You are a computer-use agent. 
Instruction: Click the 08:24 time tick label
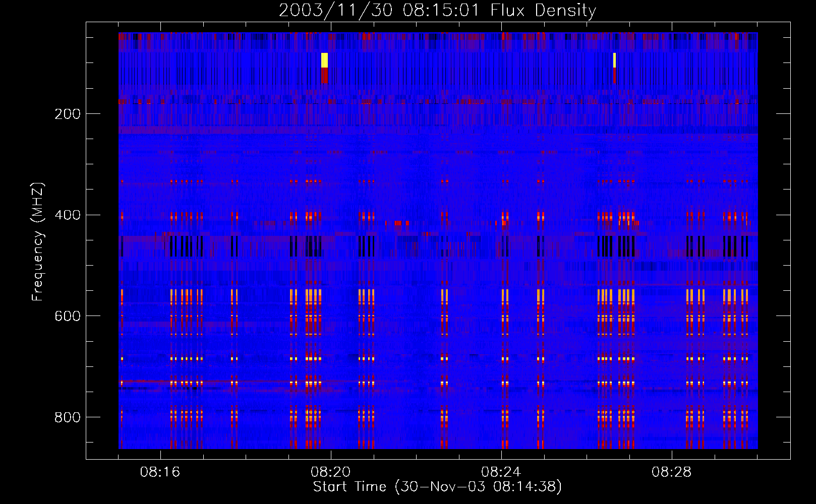click(x=501, y=472)
